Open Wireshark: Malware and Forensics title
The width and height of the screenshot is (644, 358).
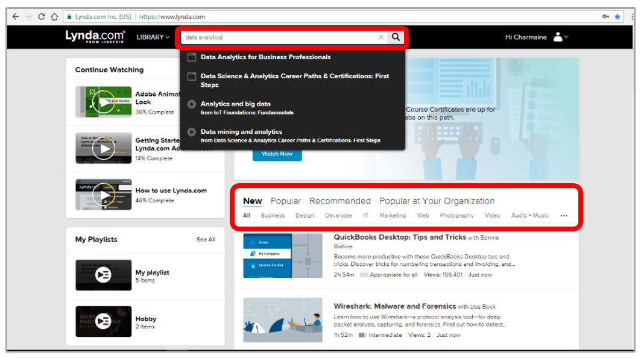click(x=395, y=306)
